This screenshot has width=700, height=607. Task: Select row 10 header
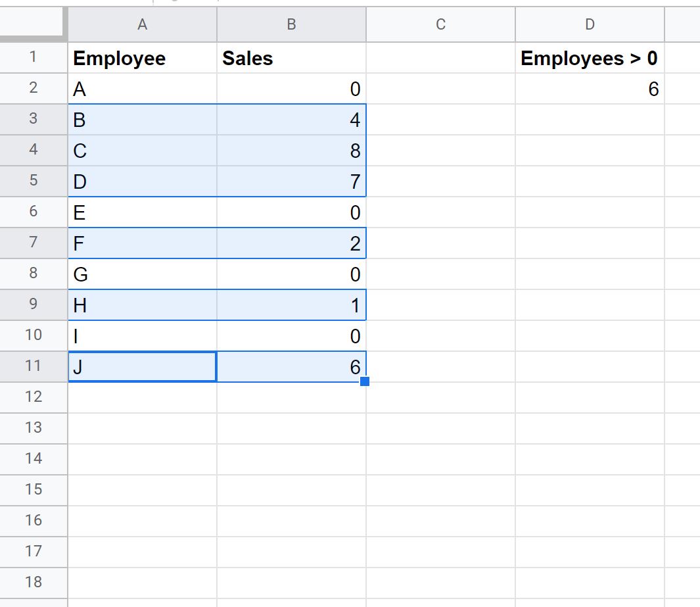[x=34, y=335]
